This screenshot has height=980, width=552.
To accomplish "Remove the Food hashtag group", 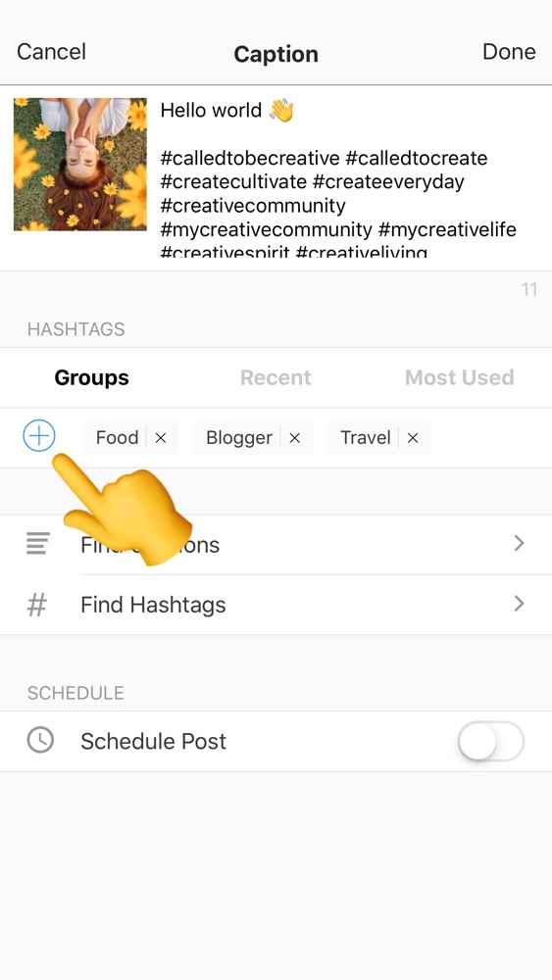I will [x=161, y=437].
